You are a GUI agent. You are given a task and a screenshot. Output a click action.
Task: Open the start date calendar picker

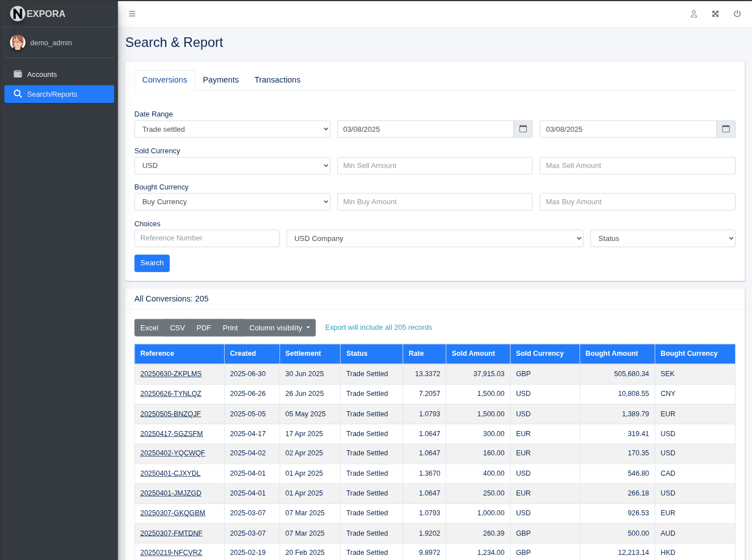(x=522, y=129)
